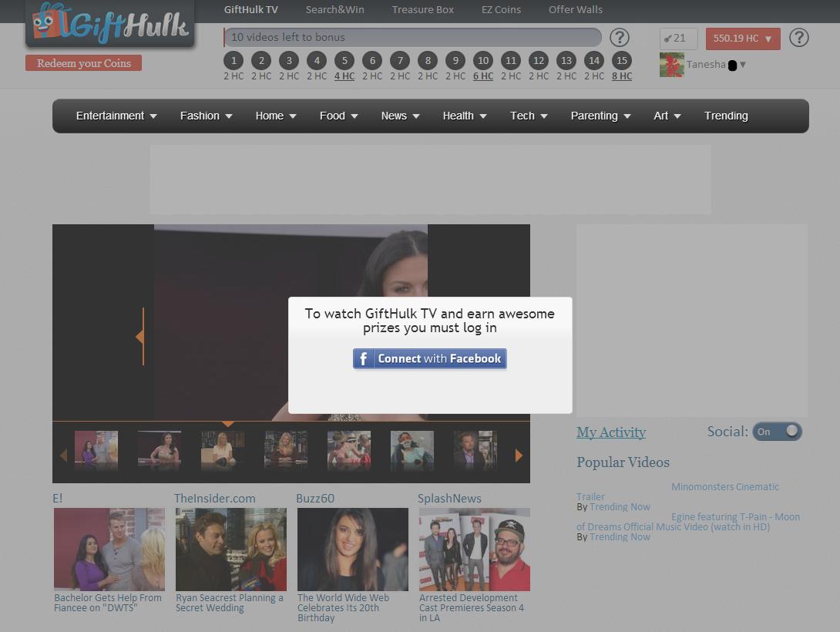Click Redeem your Coins button
The image size is (840, 632).
coord(83,63)
